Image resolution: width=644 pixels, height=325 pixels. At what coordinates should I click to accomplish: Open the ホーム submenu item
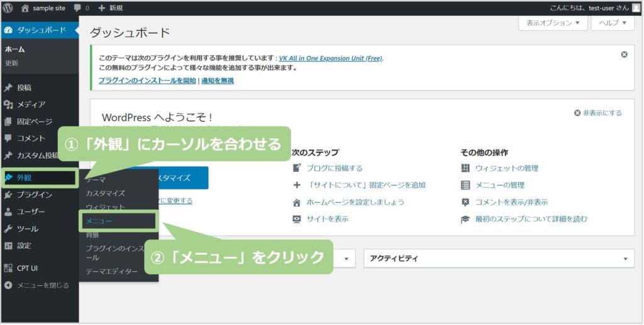(x=15, y=49)
